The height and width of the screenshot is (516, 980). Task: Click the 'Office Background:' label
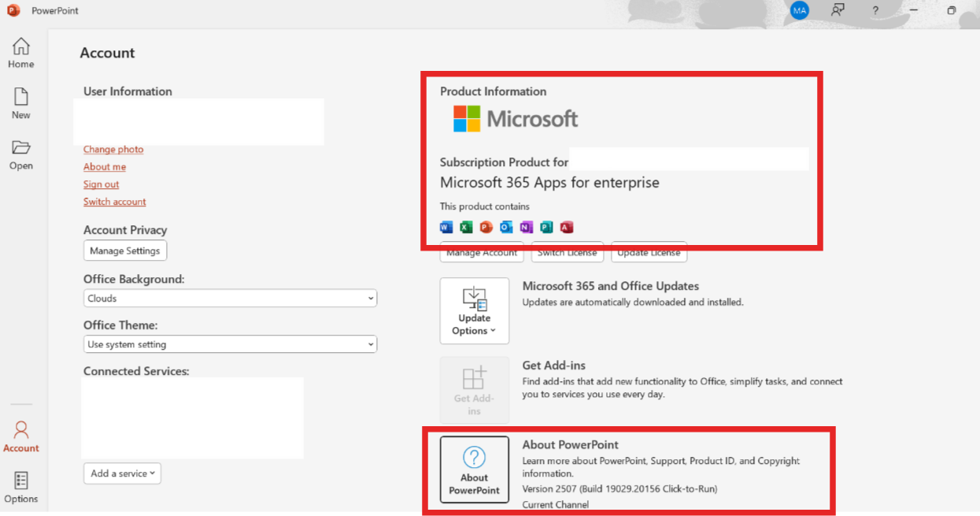pyautogui.click(x=134, y=279)
